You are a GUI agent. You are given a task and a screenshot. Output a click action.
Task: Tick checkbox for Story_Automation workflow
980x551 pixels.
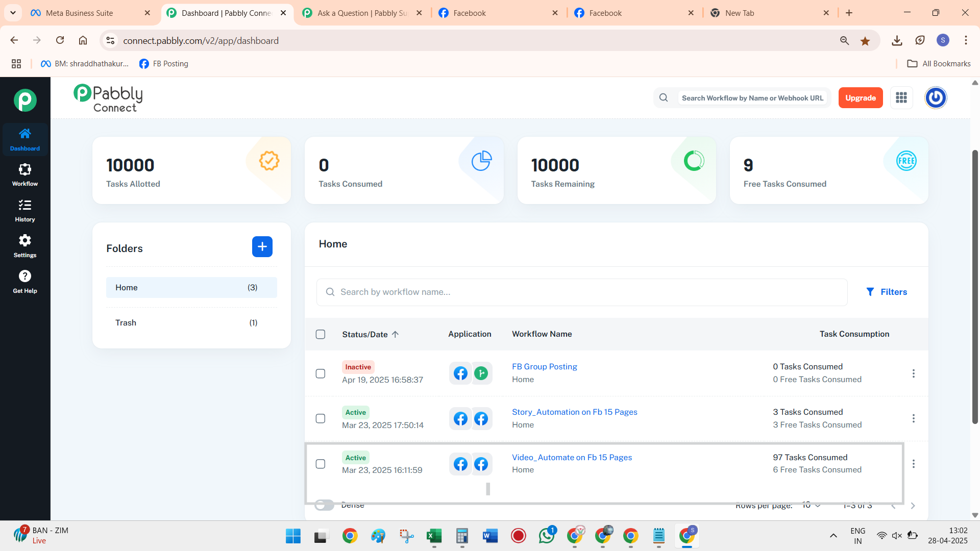pyautogui.click(x=321, y=418)
